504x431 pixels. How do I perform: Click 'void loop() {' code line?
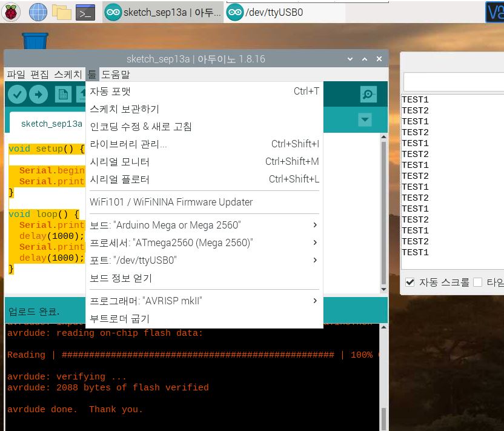point(44,214)
